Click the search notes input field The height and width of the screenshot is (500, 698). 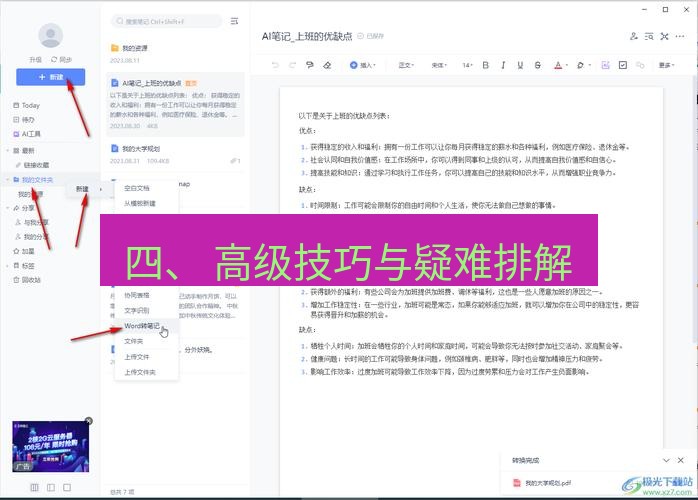(166, 21)
